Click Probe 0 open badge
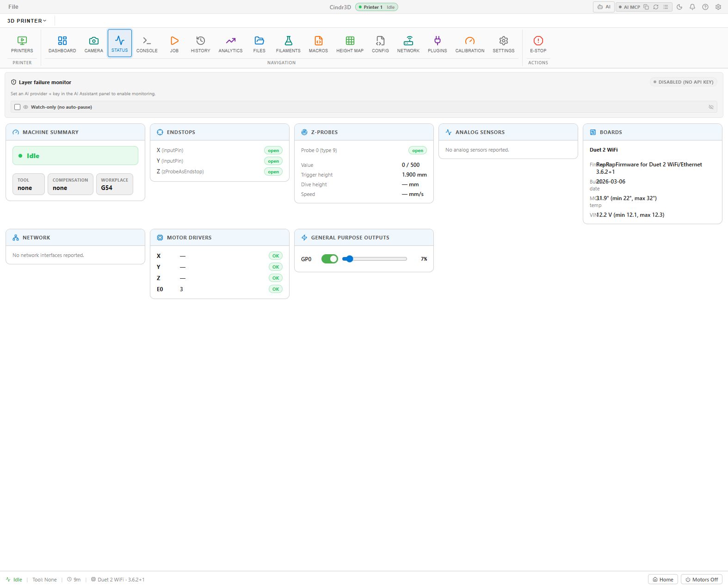 418,150
